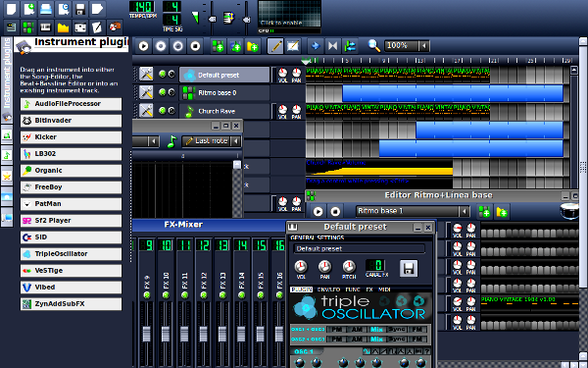This screenshot has width=588, height=368.
Task: Stop playback in Editor Ritmo+Linea base
Action: (x=335, y=211)
